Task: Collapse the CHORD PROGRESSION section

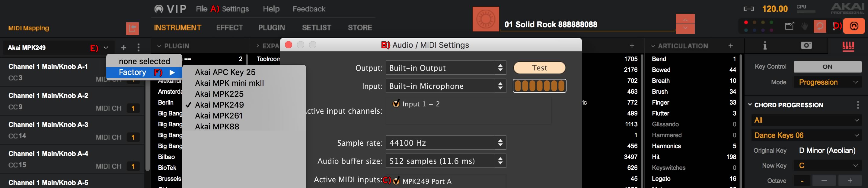Action: coord(750,105)
